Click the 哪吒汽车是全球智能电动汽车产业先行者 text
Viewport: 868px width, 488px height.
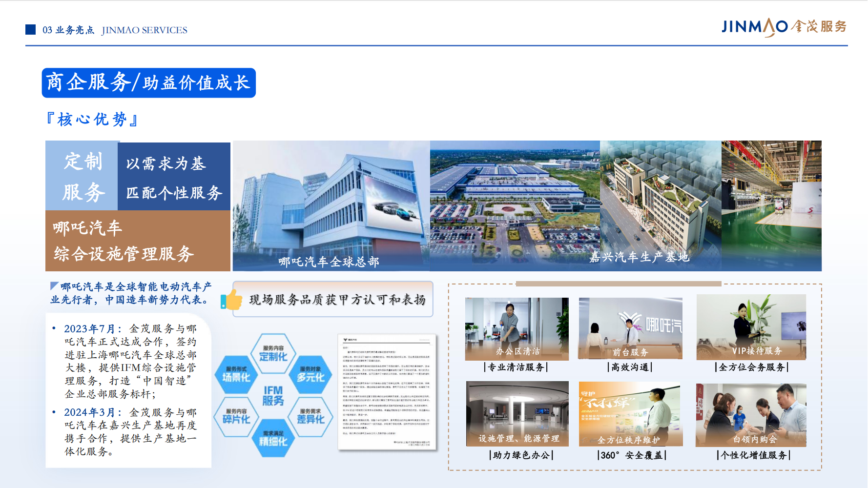point(131,293)
